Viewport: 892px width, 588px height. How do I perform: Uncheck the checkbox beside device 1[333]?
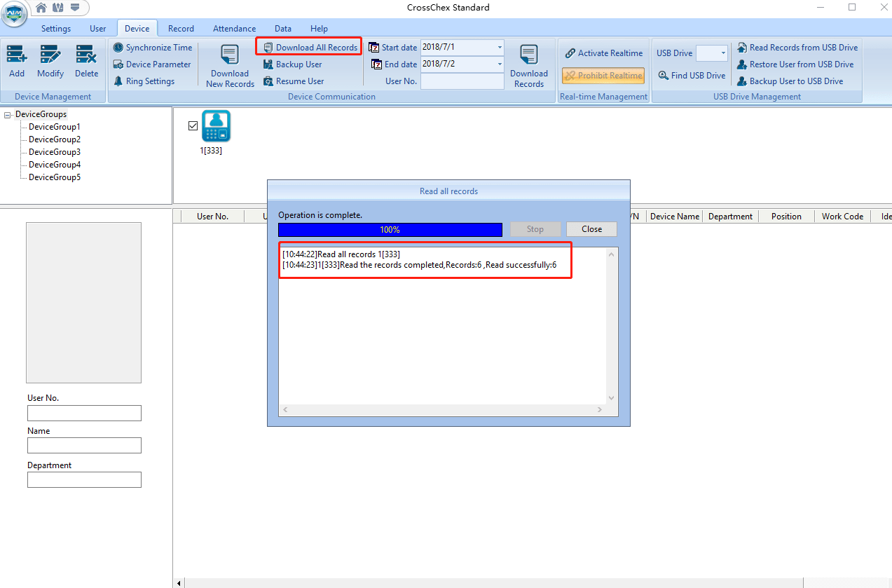click(193, 125)
